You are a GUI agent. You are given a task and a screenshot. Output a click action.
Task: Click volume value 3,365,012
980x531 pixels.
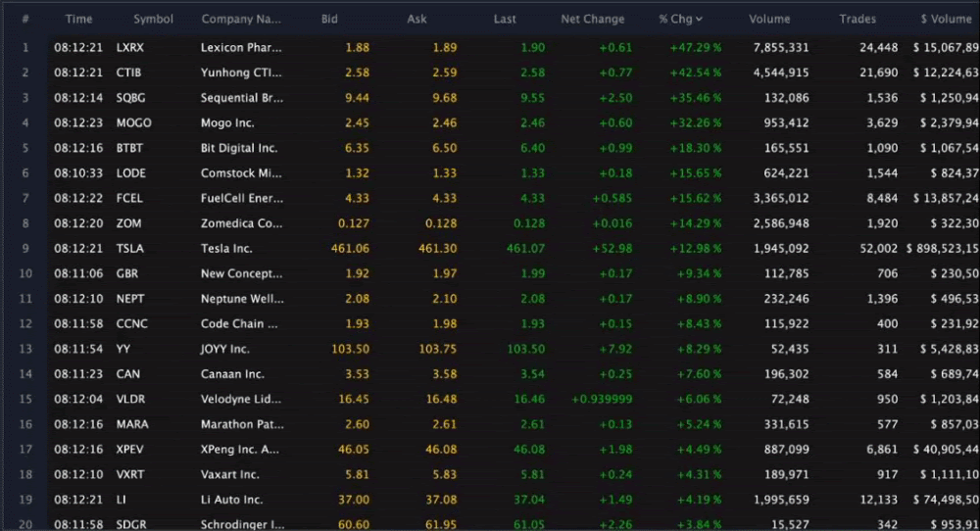(x=781, y=198)
